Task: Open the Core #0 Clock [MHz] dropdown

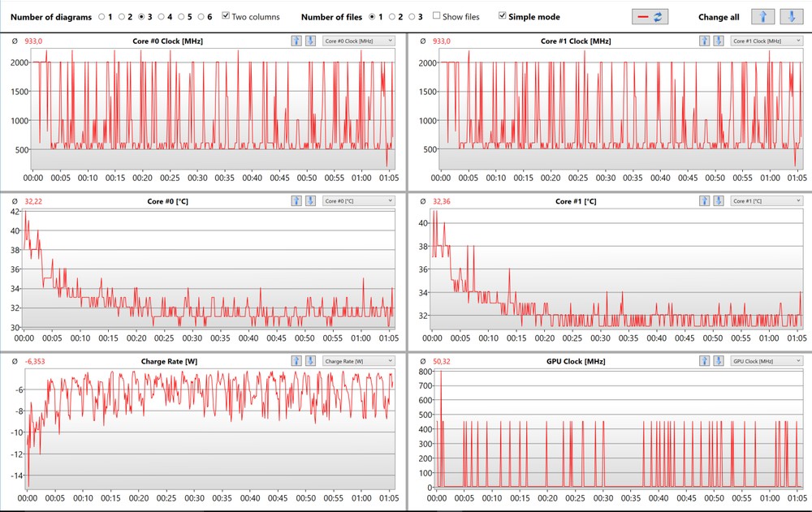Action: click(x=358, y=41)
